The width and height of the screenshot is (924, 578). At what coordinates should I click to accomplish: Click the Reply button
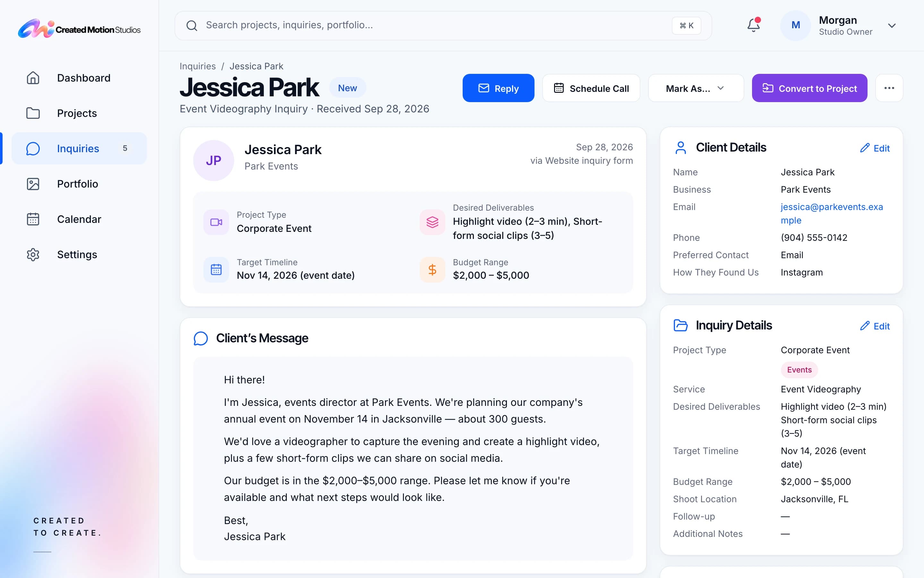498,88
